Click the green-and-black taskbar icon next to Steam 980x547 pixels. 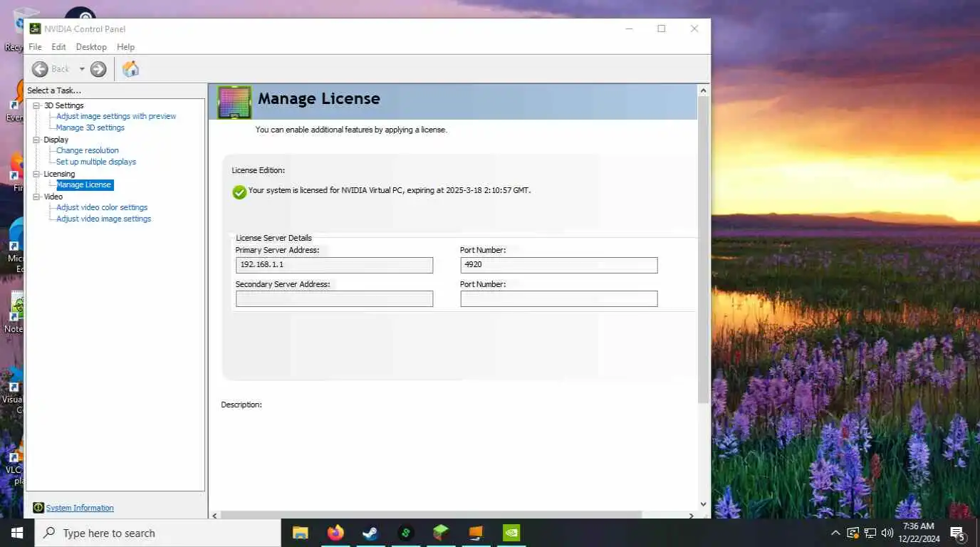[x=406, y=533]
